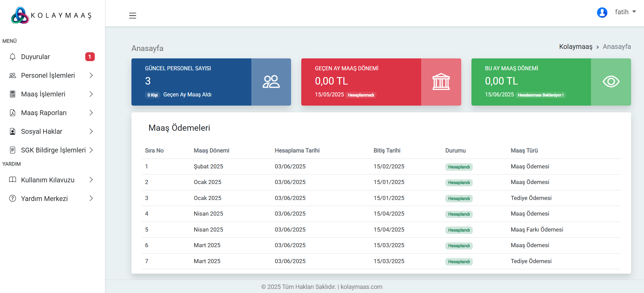
Task: Click Hesaplandı badge for Şubat 2025
Action: pos(459,167)
